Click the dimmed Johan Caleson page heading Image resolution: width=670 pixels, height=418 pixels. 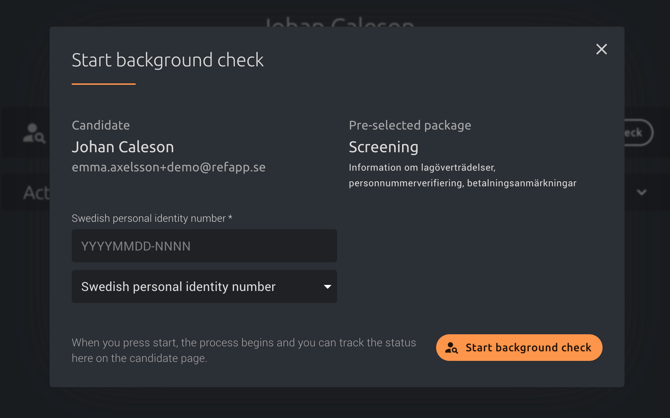coord(338,18)
